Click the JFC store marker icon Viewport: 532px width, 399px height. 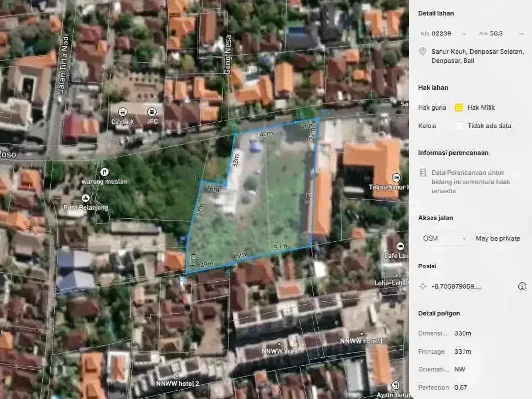tap(152, 112)
